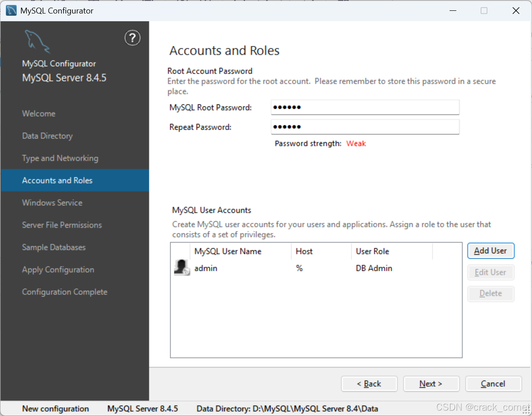Open the Server File Permissions step

(x=62, y=225)
